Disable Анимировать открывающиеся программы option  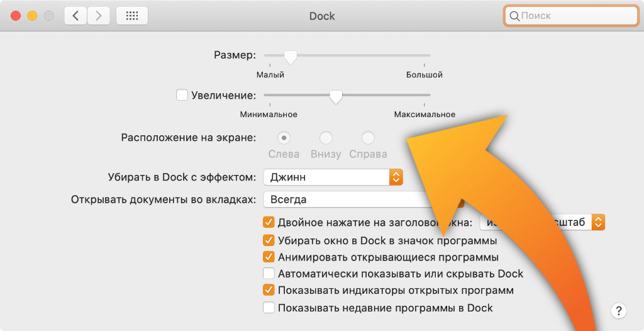coord(269,257)
